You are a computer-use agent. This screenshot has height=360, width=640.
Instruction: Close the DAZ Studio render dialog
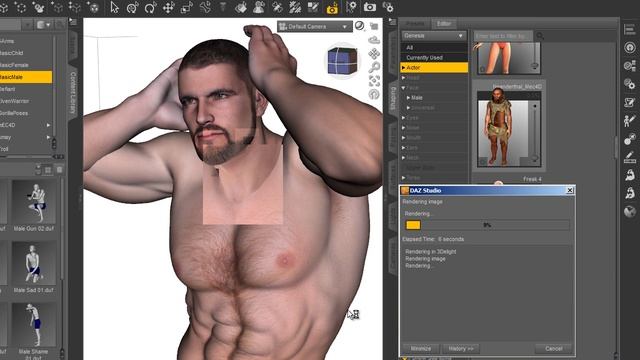pos(570,190)
